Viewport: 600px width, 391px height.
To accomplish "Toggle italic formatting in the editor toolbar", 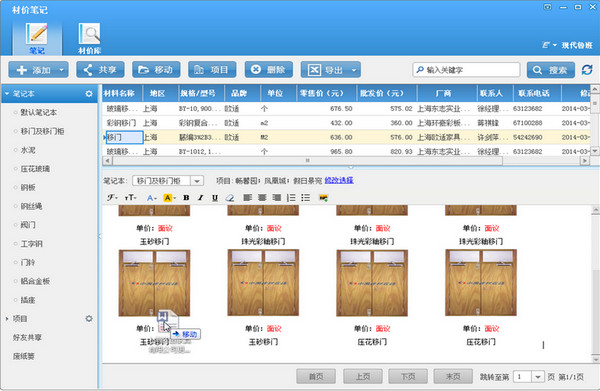I will [x=201, y=198].
